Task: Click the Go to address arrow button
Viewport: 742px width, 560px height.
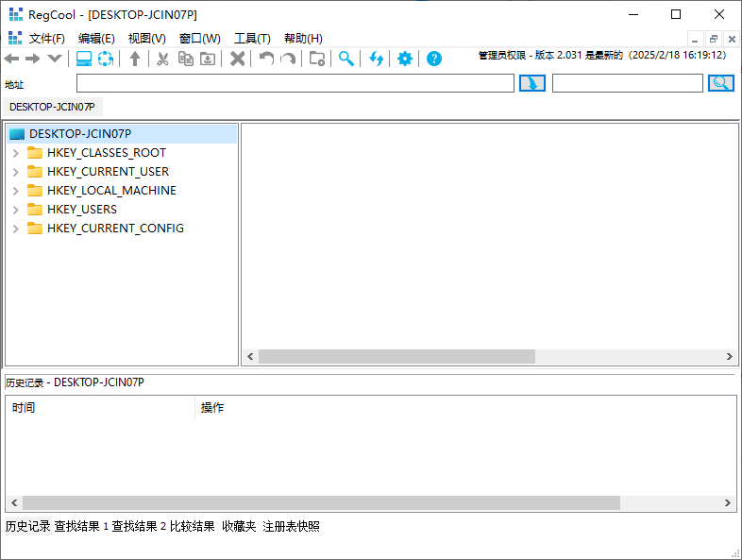Action: [532, 83]
